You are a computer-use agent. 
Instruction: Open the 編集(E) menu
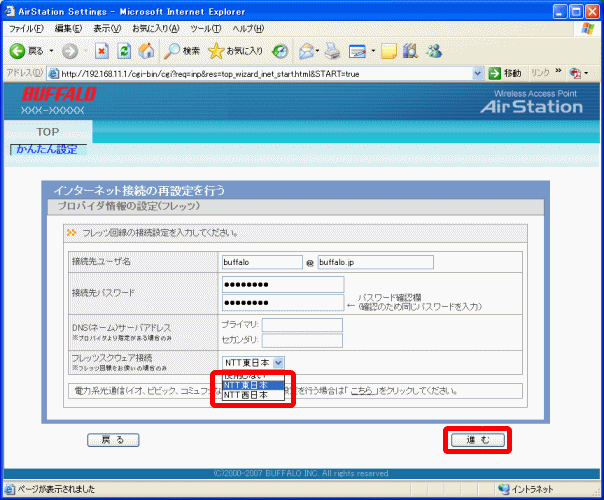[x=68, y=29]
